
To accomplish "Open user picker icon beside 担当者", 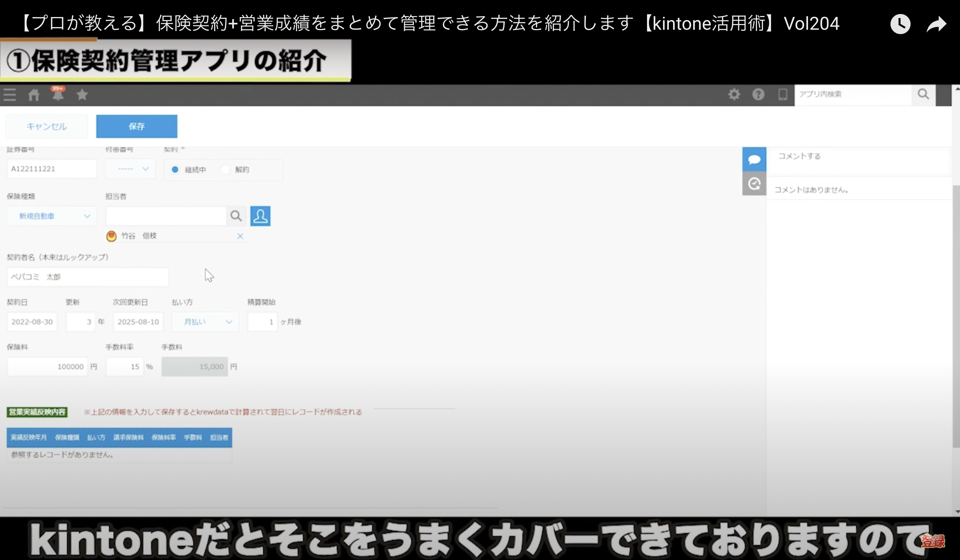I will pos(260,216).
